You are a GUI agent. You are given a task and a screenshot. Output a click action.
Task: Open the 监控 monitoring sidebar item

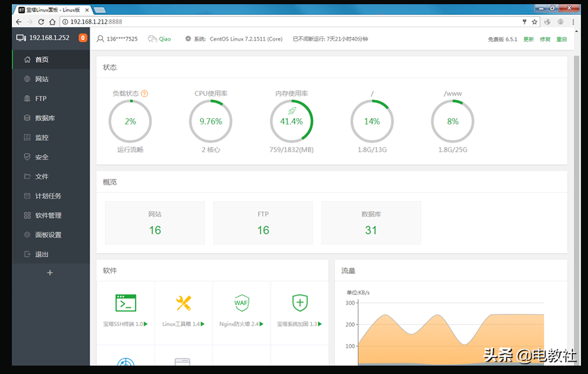tap(51, 138)
